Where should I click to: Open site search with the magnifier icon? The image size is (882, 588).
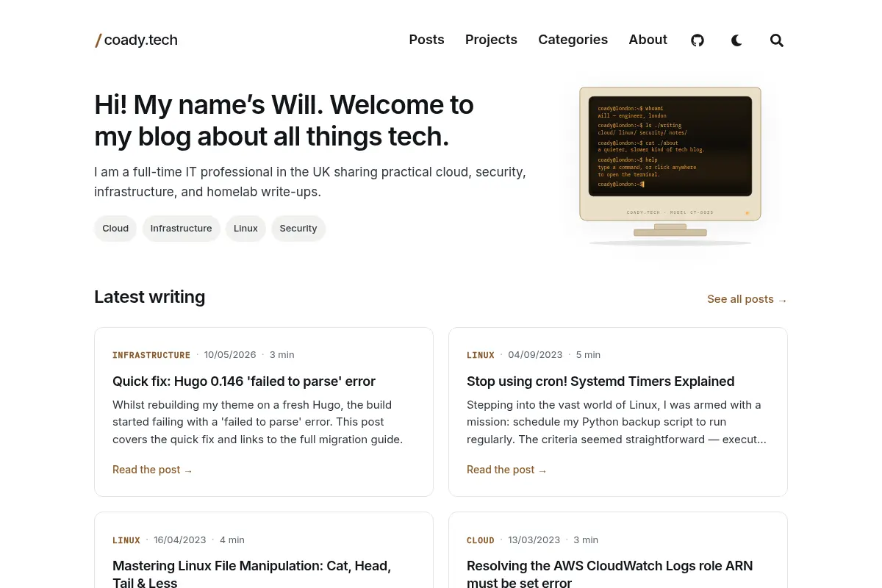[777, 40]
